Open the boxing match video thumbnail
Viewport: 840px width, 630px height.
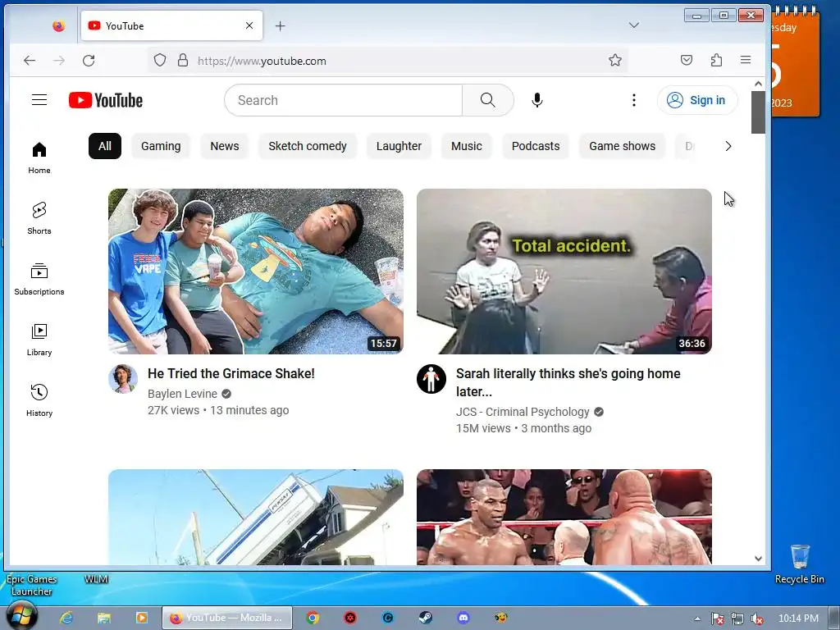pos(564,517)
